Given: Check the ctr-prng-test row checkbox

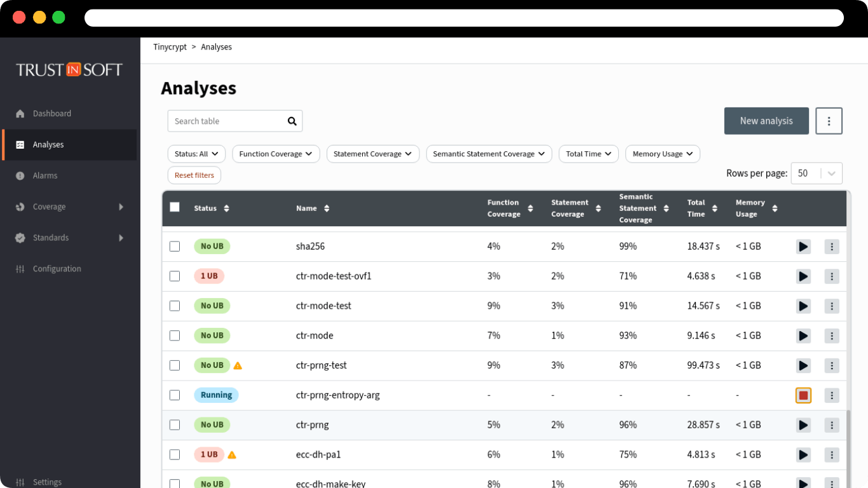Looking at the screenshot, I should [175, 365].
